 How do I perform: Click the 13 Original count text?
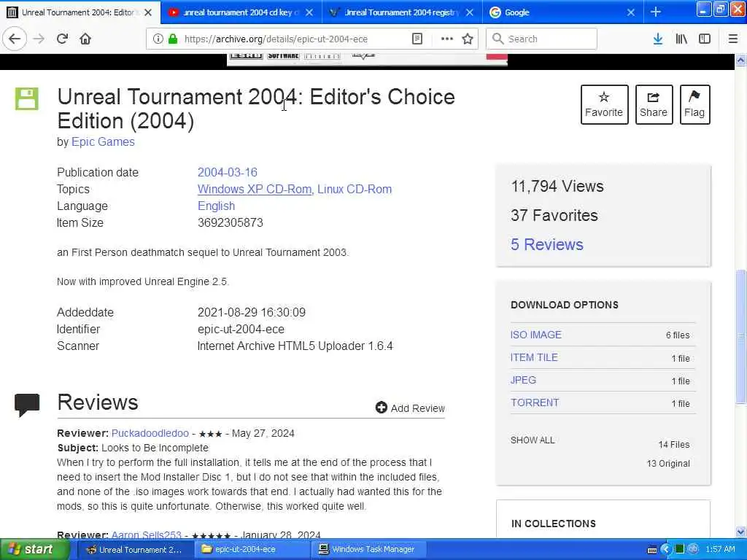tap(668, 464)
